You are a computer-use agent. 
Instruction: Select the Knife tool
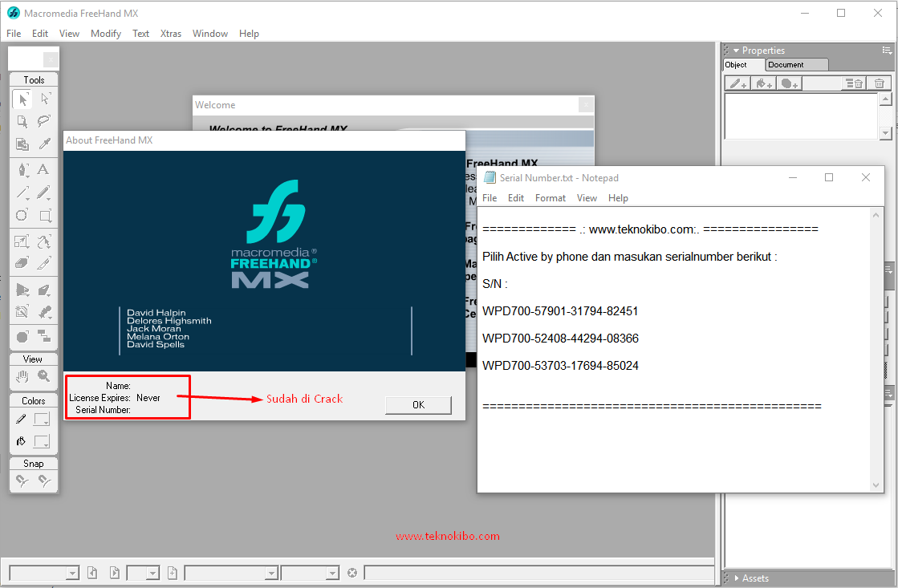[x=45, y=263]
